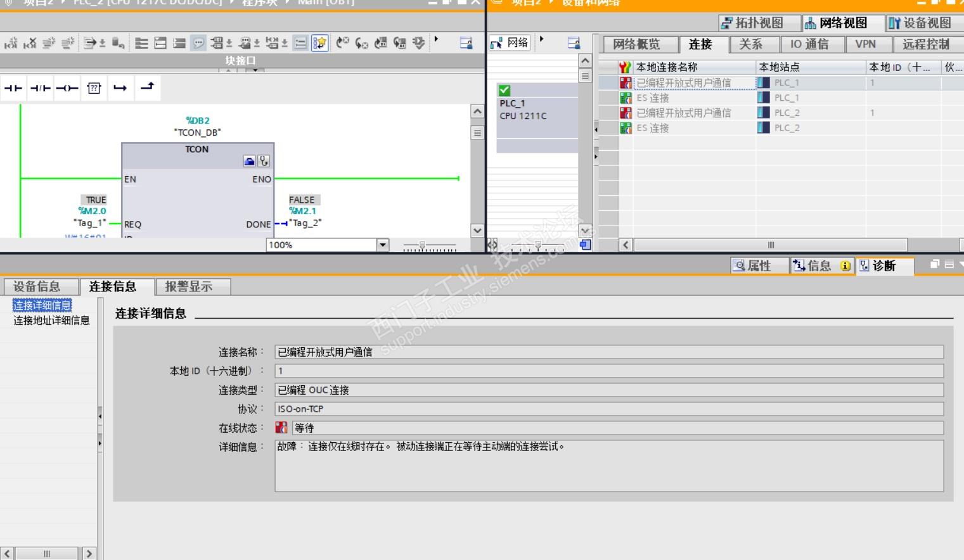Image resolution: width=964 pixels, height=560 pixels.
Task: Click the close branch icon
Action: pos(147,87)
